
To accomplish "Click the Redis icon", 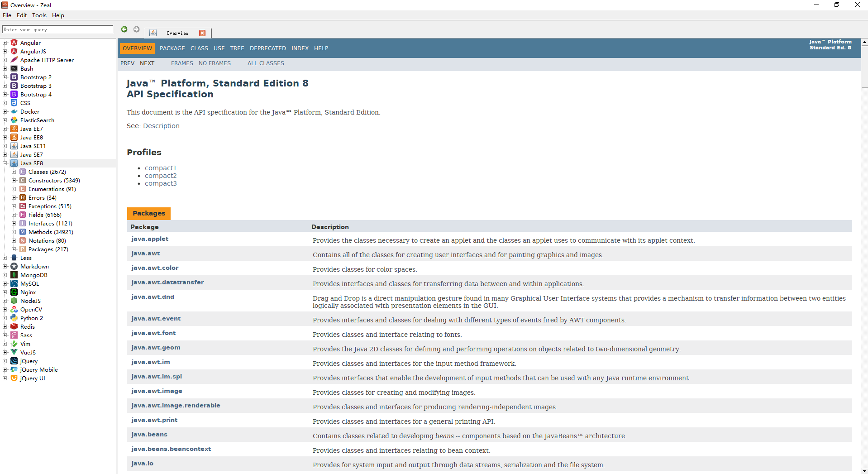I will click(x=14, y=327).
